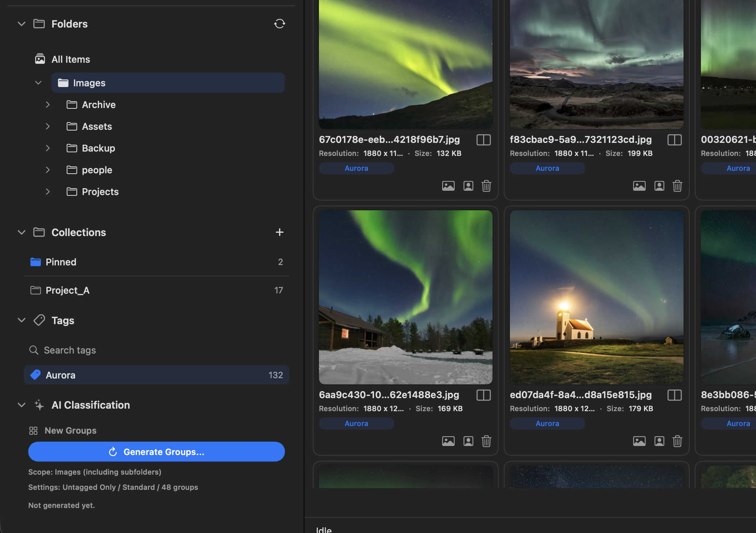Open the lighthouse aurora thumbnail ed07da4f-8a4

point(597,297)
